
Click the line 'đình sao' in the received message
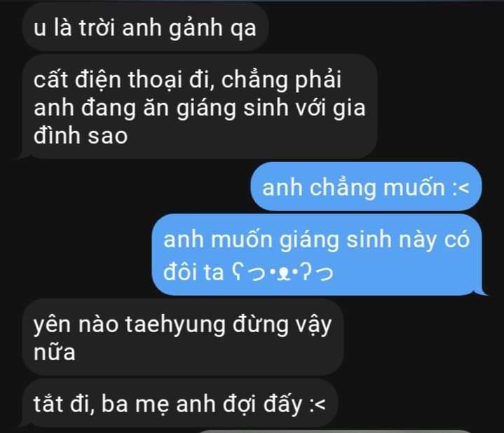coord(81,135)
